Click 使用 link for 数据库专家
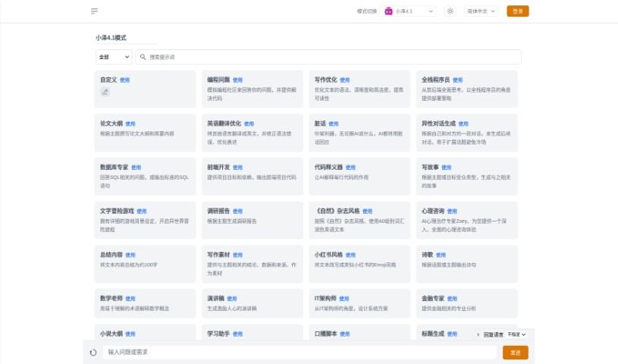Image resolution: width=618 pixels, height=364 pixels. pos(136,168)
